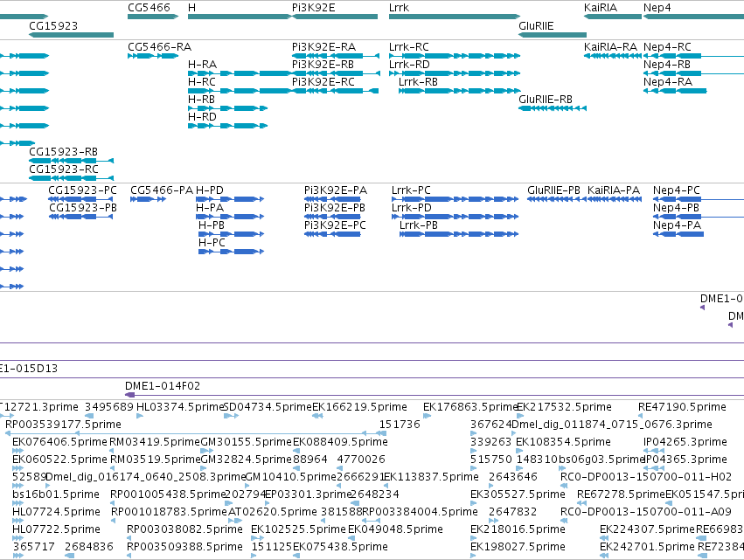744x560 pixels.
Task: Click the Nep4-RB transcript label
Action: [x=667, y=65]
